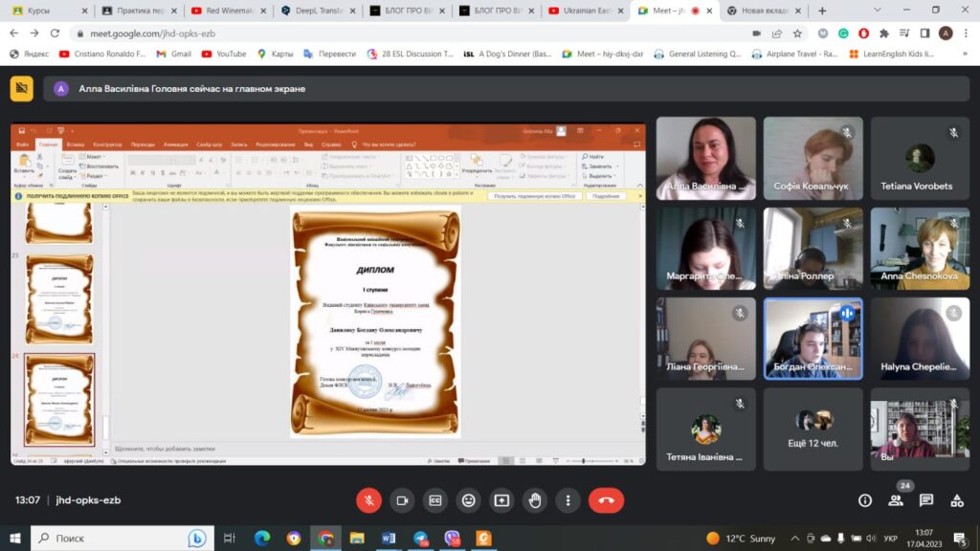Open the chat with everyone panel
The image size is (980, 551).
tap(926, 500)
